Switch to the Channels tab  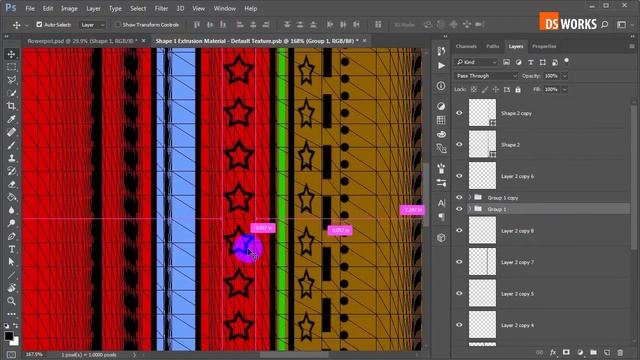point(466,47)
